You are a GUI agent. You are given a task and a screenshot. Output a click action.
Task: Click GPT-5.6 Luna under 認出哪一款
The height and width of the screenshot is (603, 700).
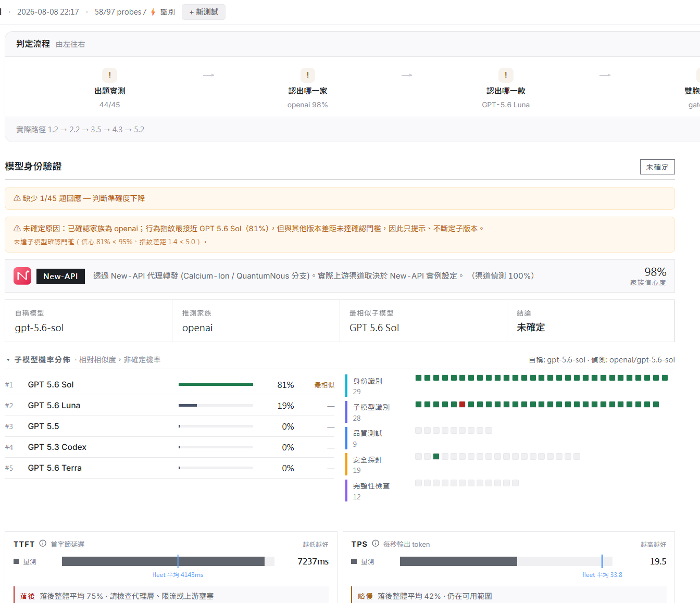click(x=506, y=105)
